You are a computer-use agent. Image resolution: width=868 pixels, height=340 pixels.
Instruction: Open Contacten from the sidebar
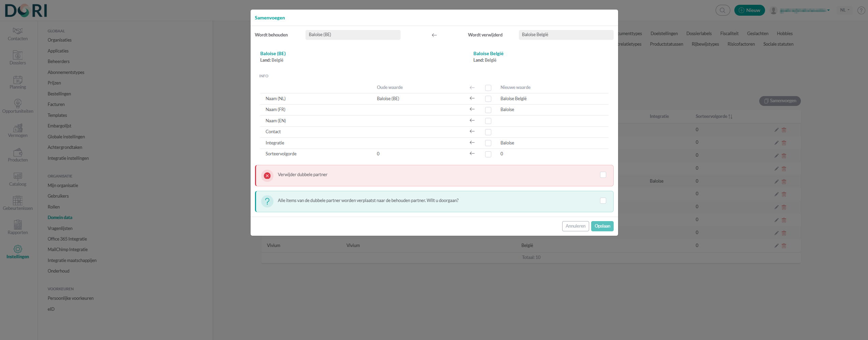18,34
